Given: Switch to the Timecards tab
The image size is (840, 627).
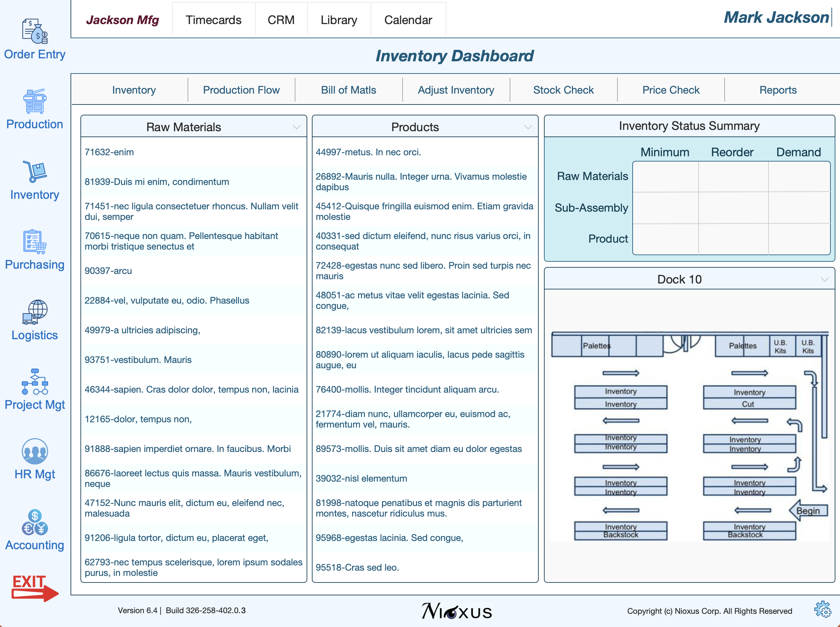Looking at the screenshot, I should coord(213,20).
